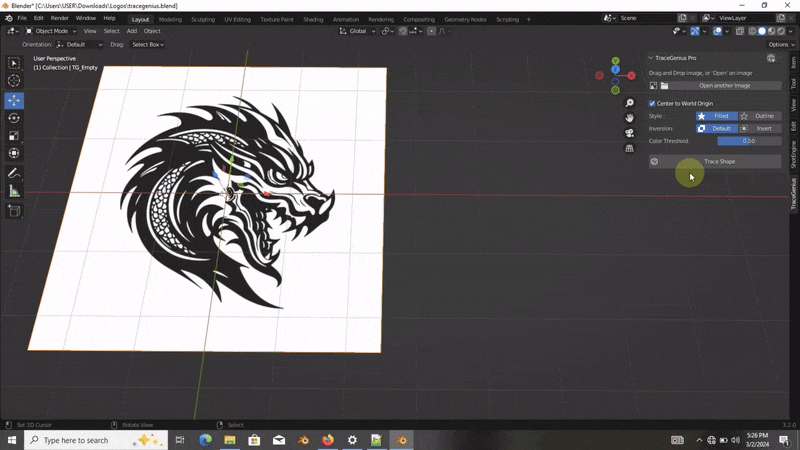This screenshot has height=450, width=800.
Task: Open the Global transform orientation dropdown
Action: point(358,31)
